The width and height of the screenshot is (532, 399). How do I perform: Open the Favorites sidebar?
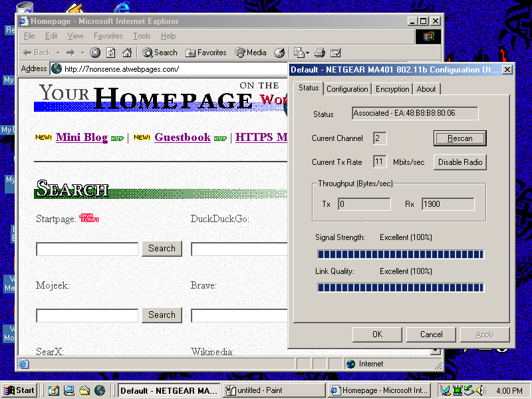(x=205, y=53)
